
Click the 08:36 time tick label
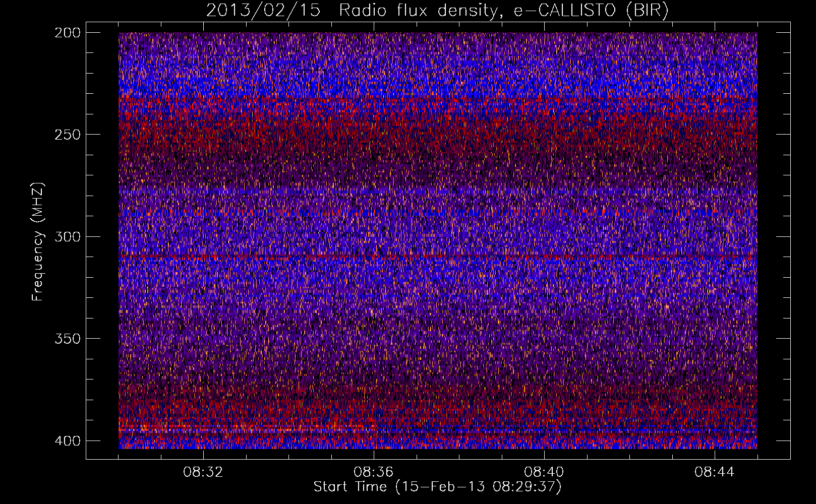(x=374, y=472)
